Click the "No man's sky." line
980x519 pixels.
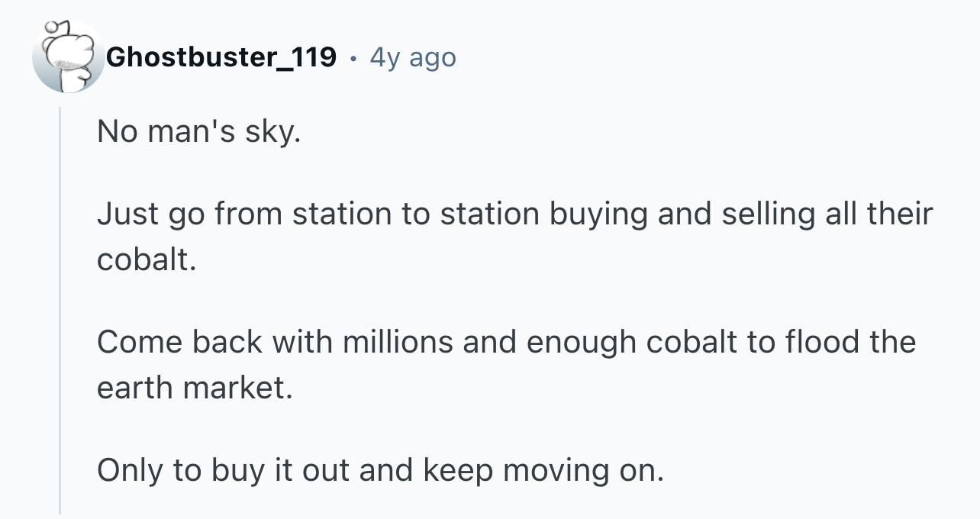198,134
